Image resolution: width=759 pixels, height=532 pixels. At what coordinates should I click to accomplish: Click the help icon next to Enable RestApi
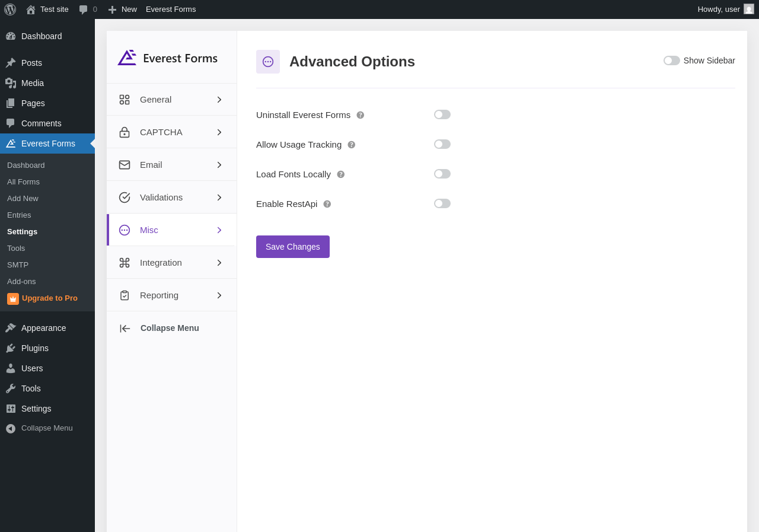[327, 204]
